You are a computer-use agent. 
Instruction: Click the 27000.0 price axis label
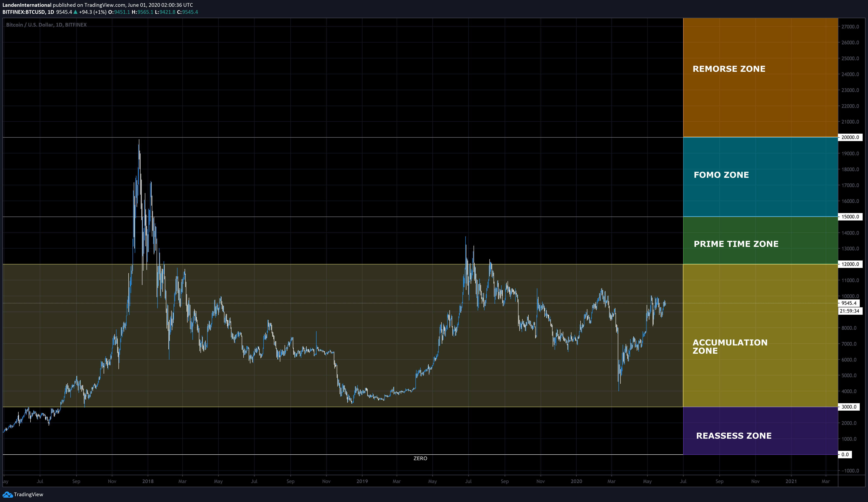pos(850,27)
